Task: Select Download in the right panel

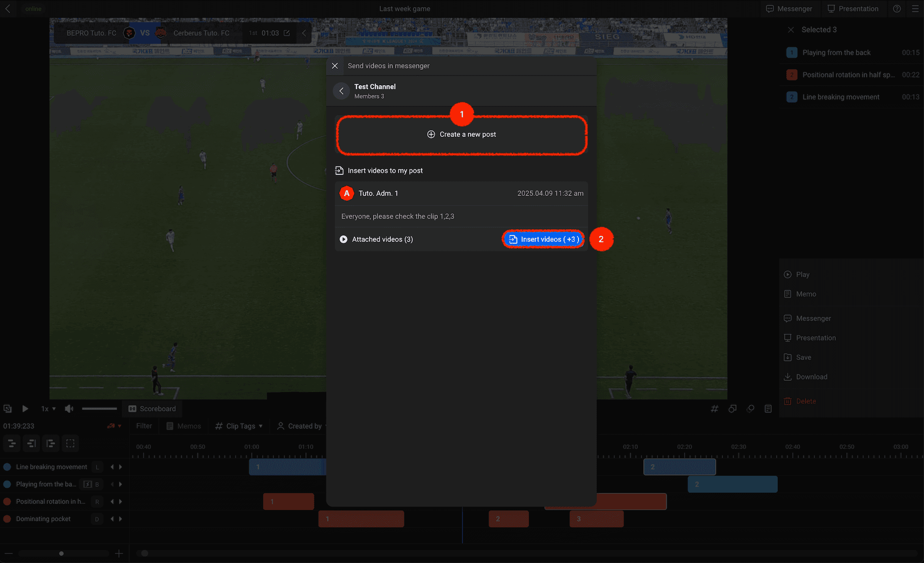Action: pos(806,377)
